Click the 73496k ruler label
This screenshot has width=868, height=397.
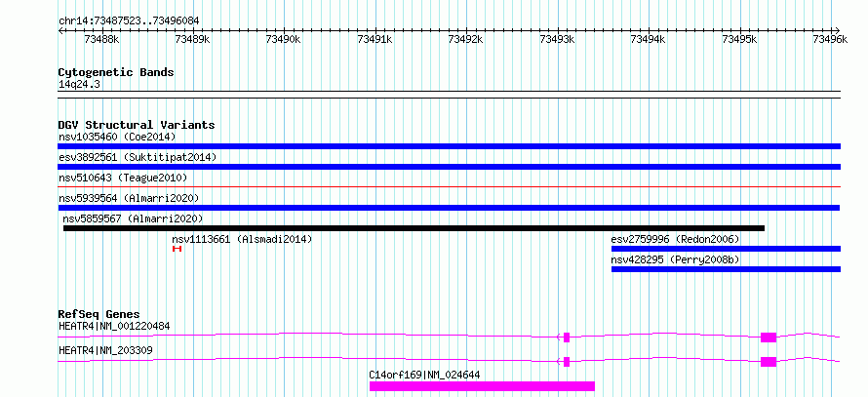pyautogui.click(x=830, y=39)
